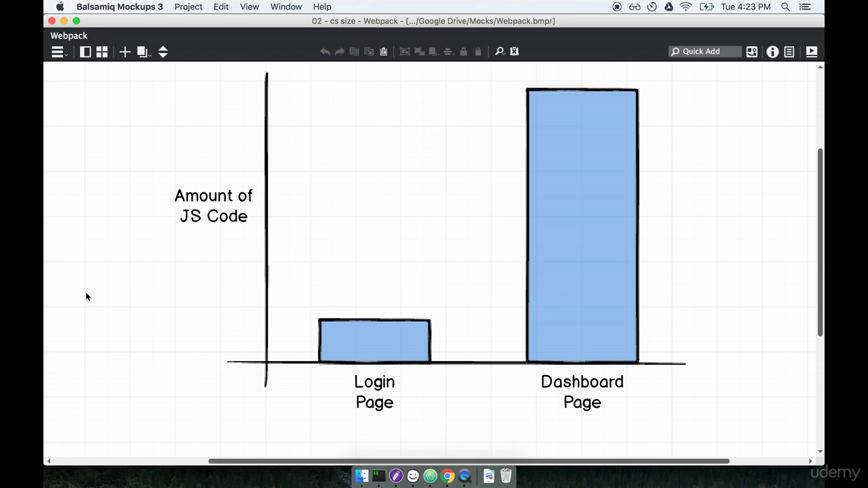Screen dimensions: 868x488
Task: Switch to mockup thumbnail grid view
Action: point(101,52)
